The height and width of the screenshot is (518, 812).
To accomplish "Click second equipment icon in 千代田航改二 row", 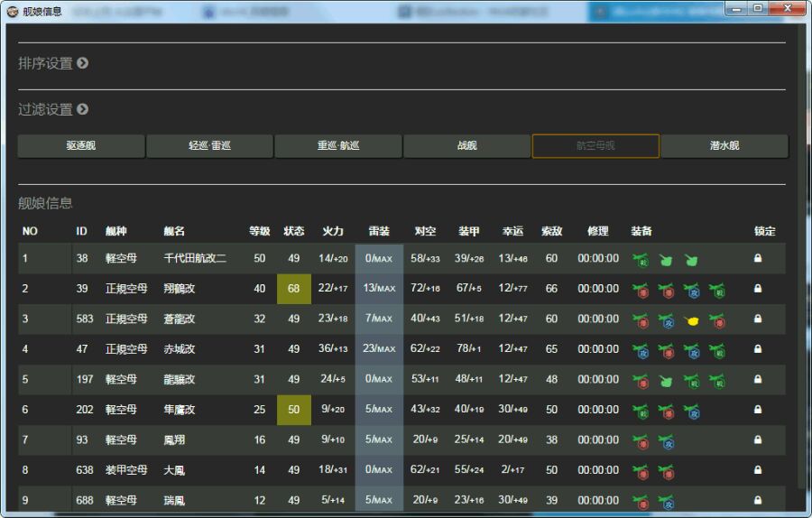I will 666,260.
